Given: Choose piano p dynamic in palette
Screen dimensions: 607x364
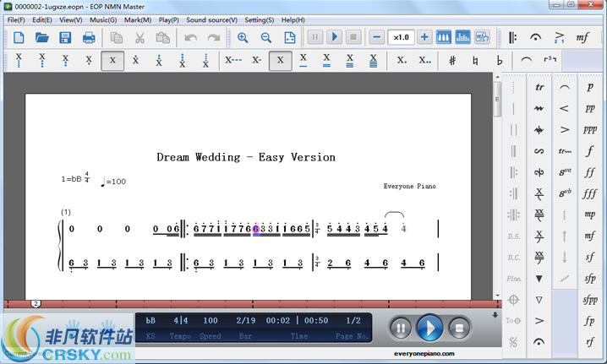Looking at the screenshot, I should coord(589,88).
